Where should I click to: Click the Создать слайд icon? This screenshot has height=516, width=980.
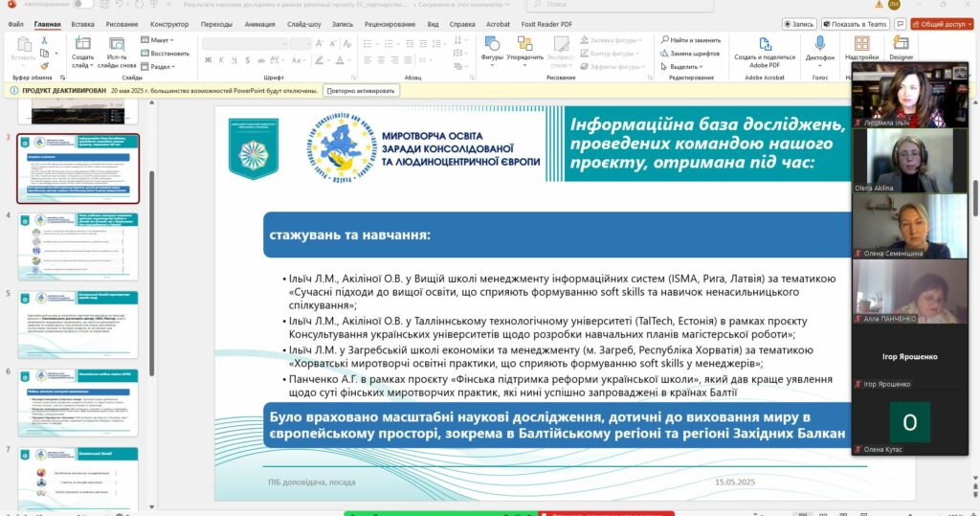[x=82, y=44]
